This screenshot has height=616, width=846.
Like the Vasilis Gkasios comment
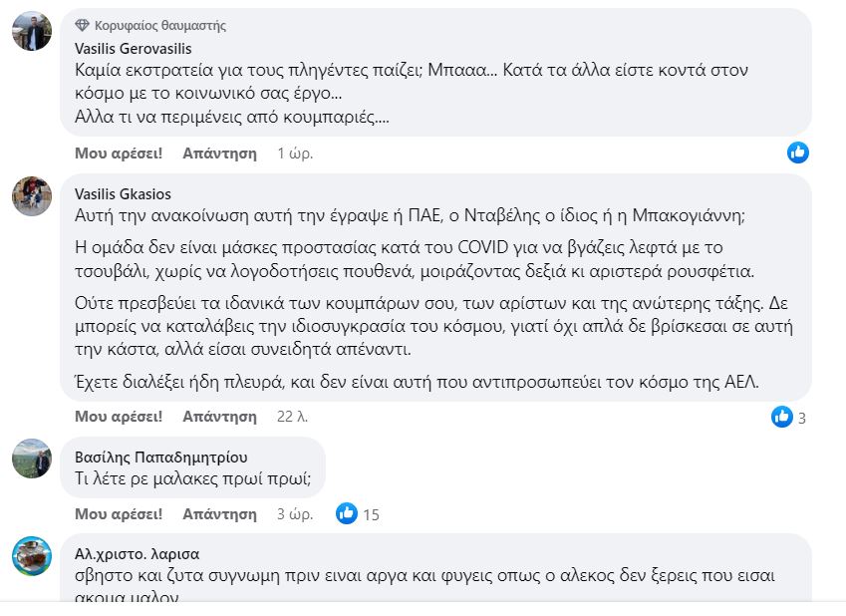pyautogui.click(x=119, y=417)
